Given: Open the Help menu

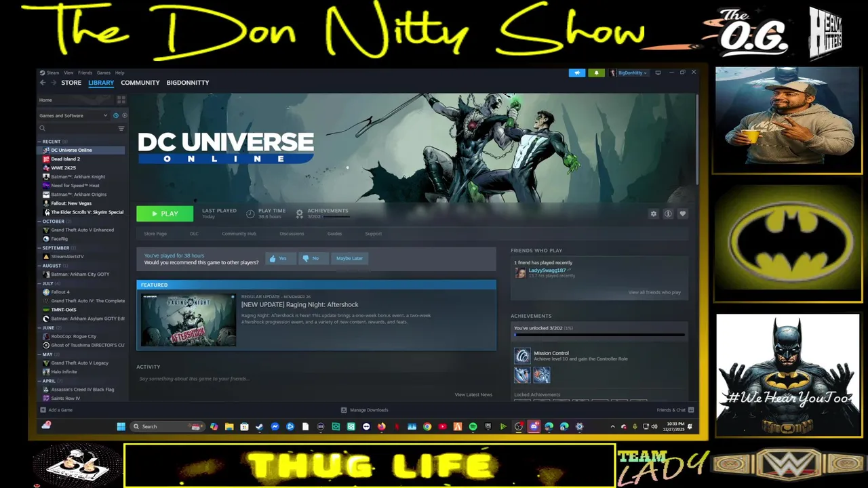Looking at the screenshot, I should [x=119, y=73].
